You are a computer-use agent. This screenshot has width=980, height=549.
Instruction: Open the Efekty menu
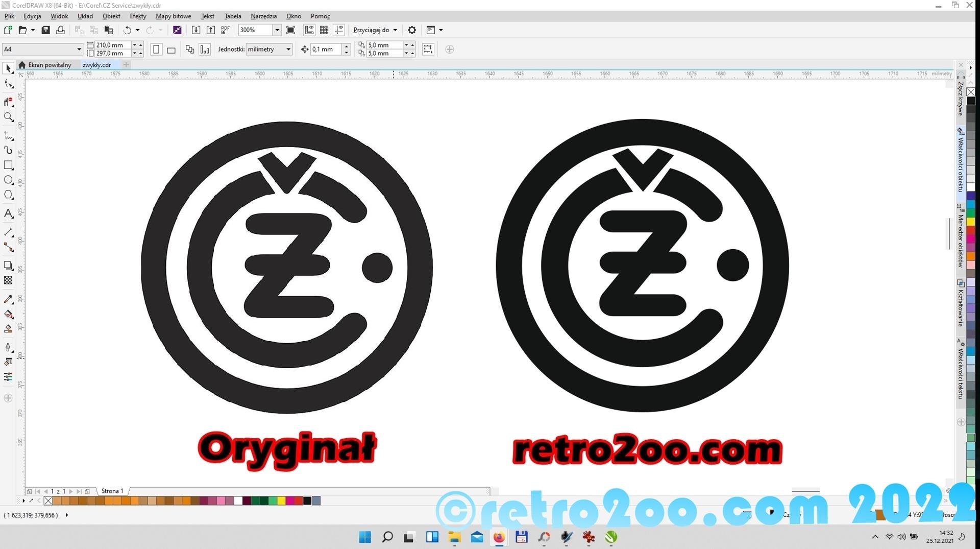[x=138, y=16]
